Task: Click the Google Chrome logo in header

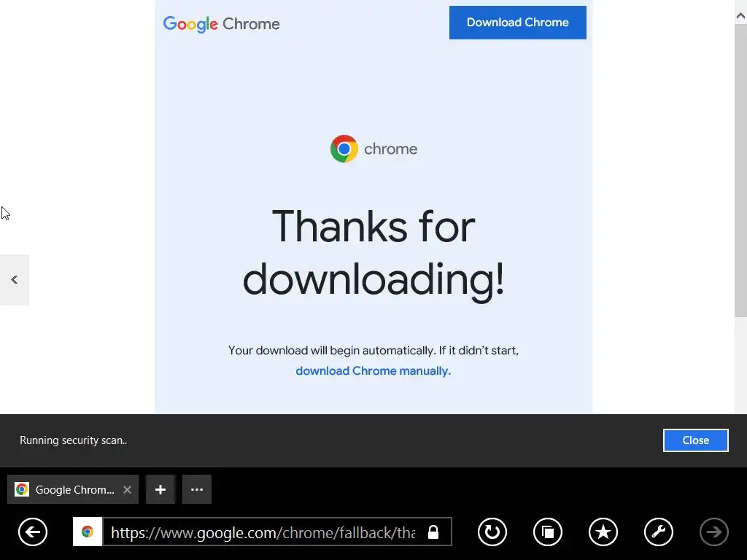Action: click(222, 24)
